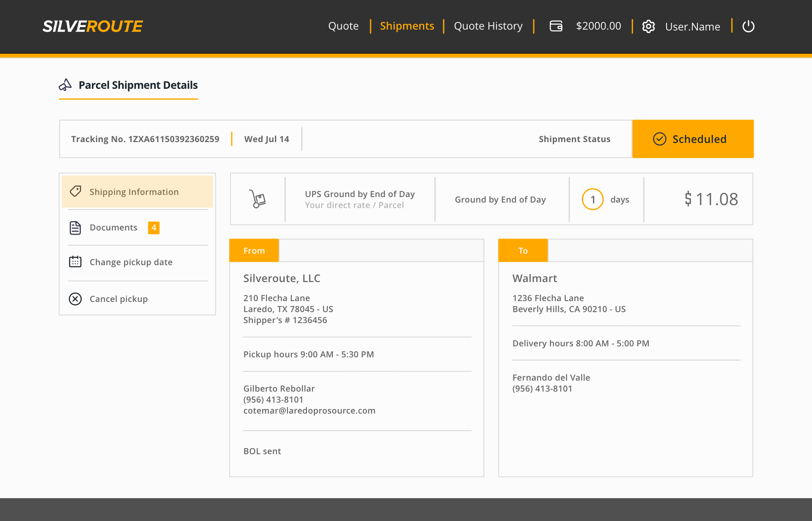Click the Documents count badge 4
The height and width of the screenshot is (521, 812).
point(154,228)
